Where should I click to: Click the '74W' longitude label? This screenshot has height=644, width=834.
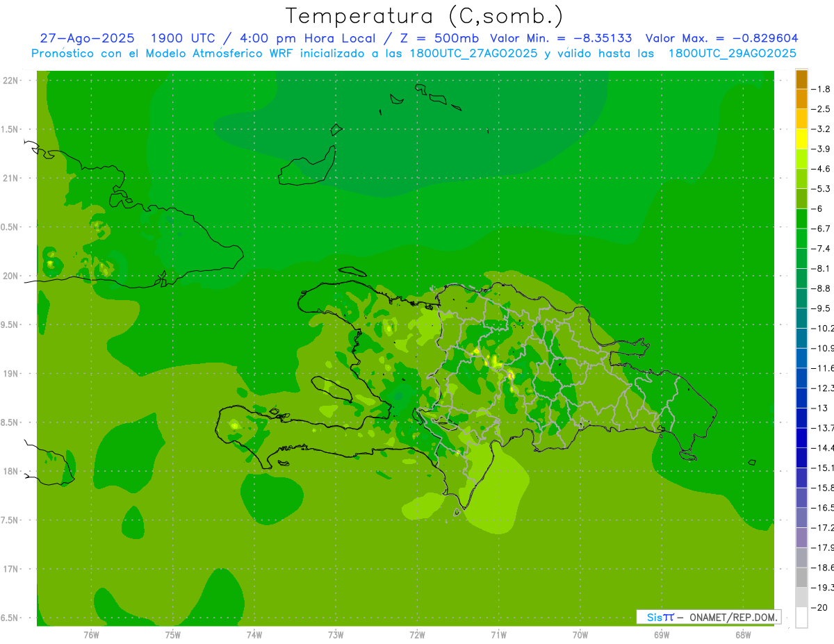pyautogui.click(x=254, y=635)
